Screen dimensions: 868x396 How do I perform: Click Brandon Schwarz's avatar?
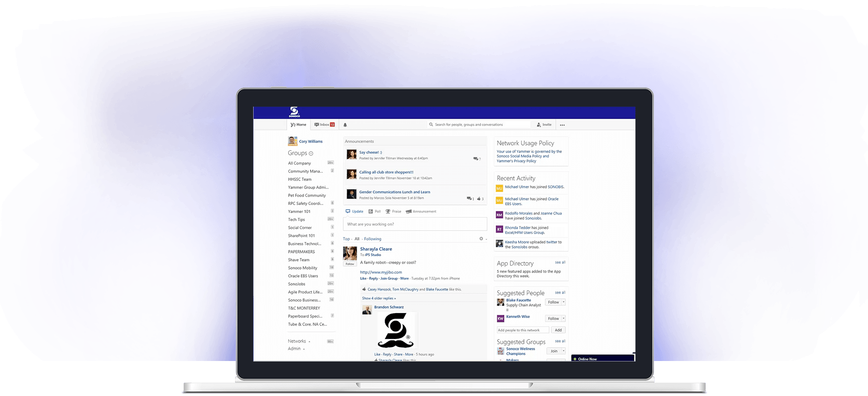click(367, 310)
